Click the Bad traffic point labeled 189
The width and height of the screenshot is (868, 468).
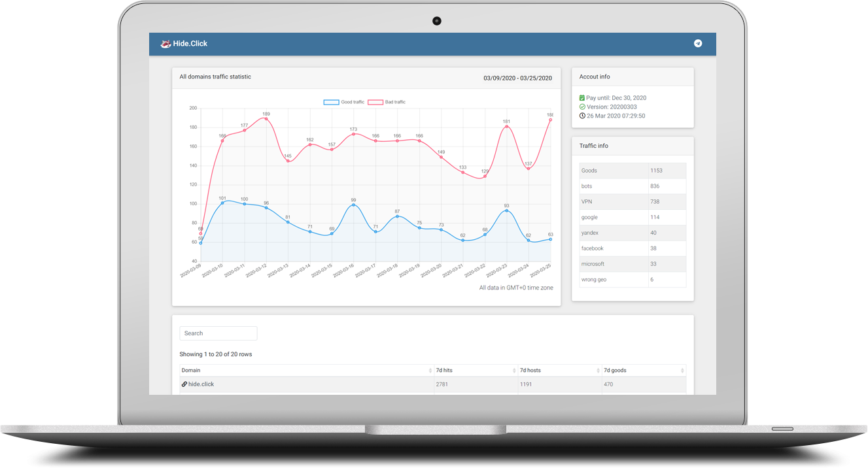point(266,119)
